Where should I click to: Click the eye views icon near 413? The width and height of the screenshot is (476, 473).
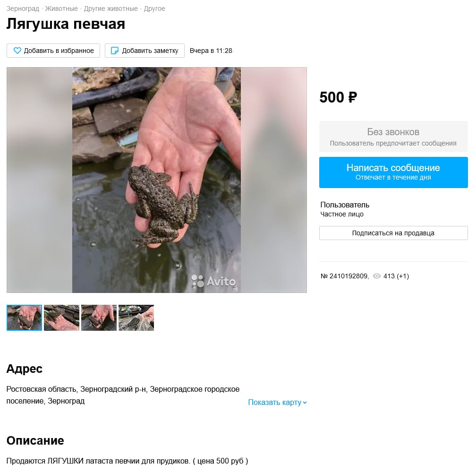click(x=376, y=276)
